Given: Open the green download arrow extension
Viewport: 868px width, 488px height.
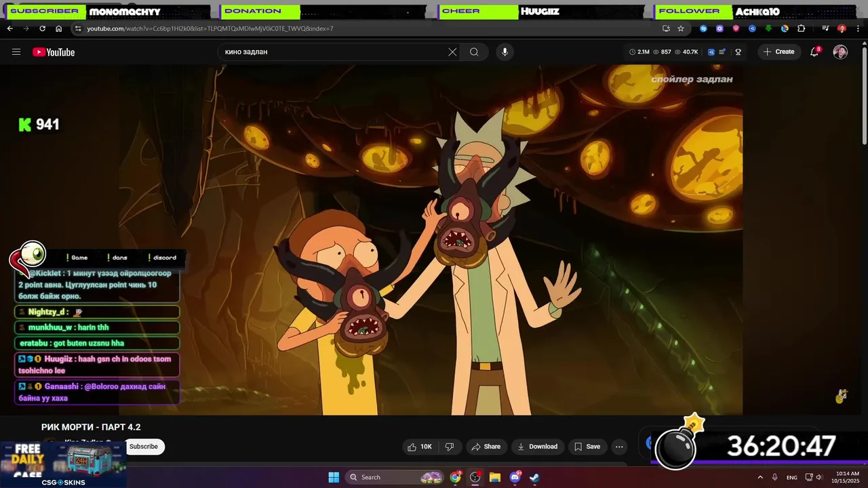Looking at the screenshot, I should [x=768, y=28].
